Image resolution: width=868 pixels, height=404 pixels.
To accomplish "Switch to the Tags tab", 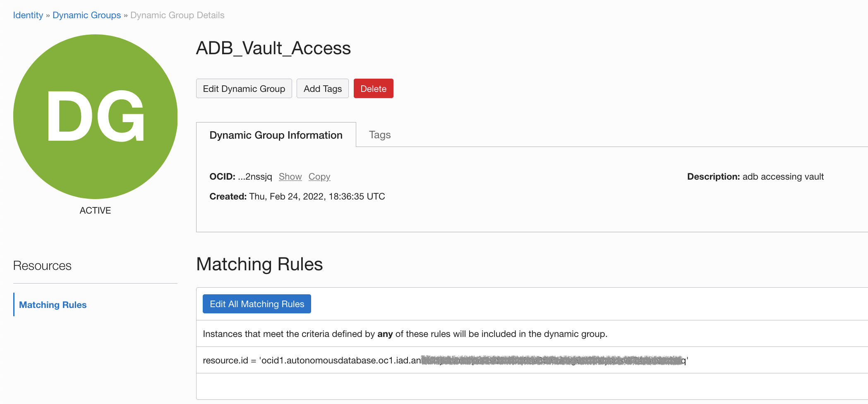I will (379, 135).
